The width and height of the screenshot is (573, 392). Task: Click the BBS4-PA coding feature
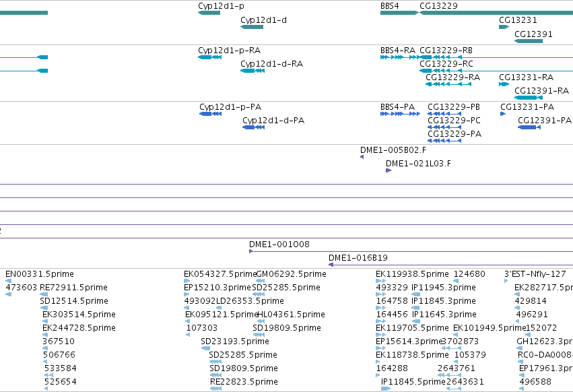pyautogui.click(x=400, y=114)
